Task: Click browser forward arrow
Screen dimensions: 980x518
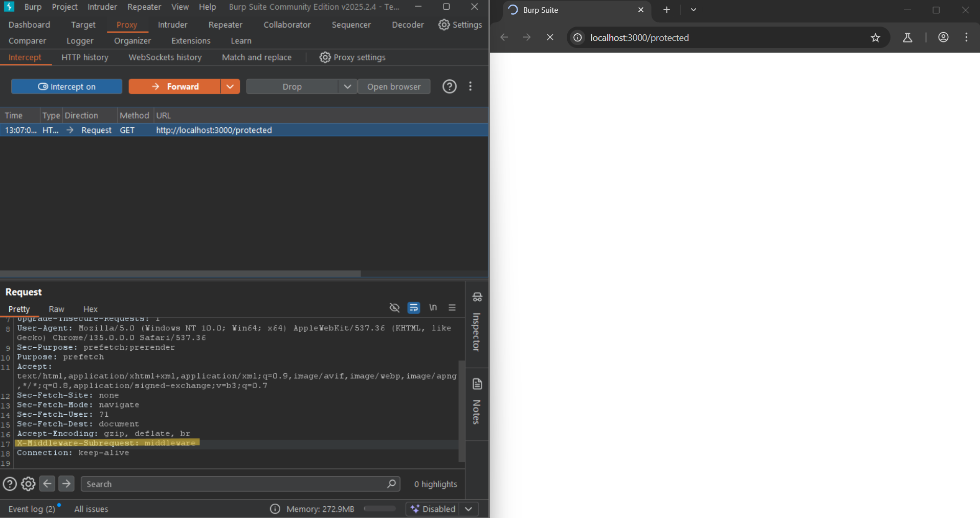Action: pyautogui.click(x=527, y=37)
